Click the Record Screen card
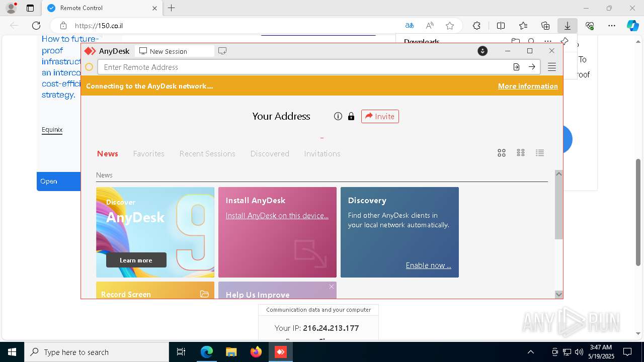Screen dimensions: 644x362 pyautogui.click(x=155, y=290)
